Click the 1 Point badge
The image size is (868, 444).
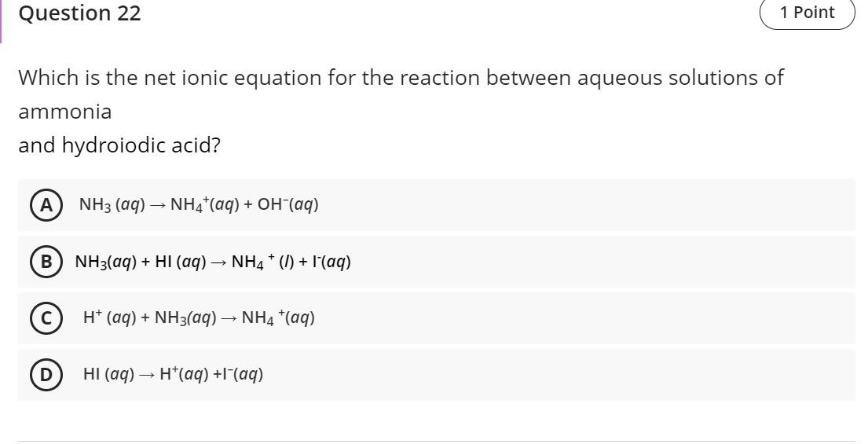point(807,12)
